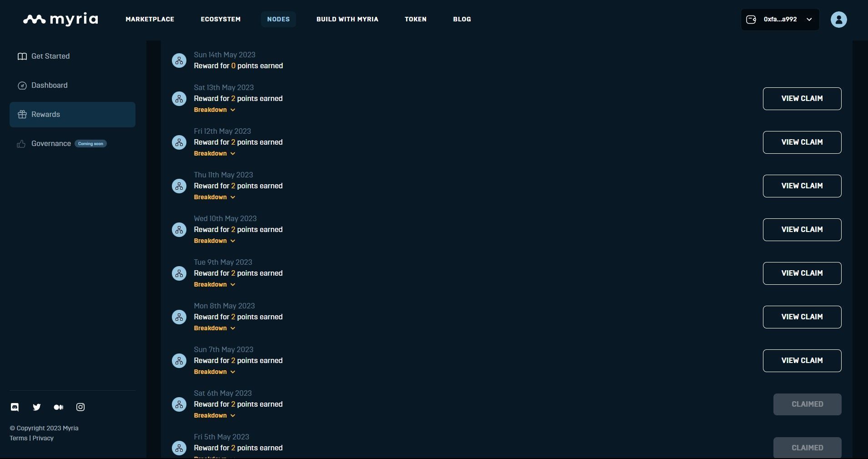Screen dimensions: 868x459
Task: Open the user profile avatar icon
Action: pyautogui.click(x=838, y=20)
